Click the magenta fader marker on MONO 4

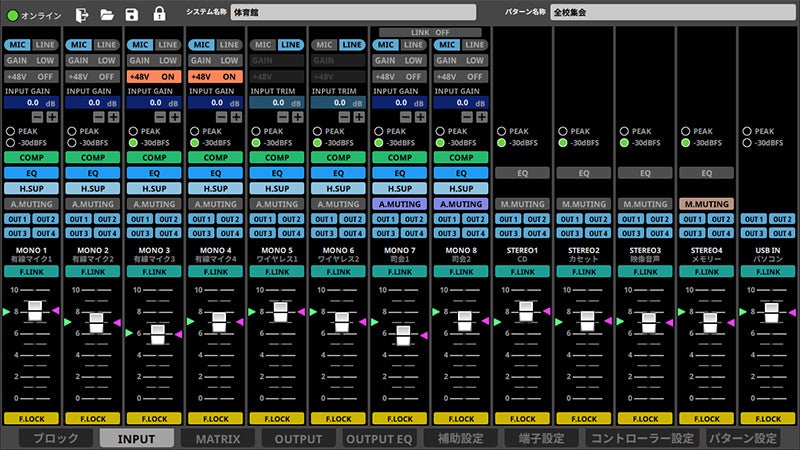238,322
